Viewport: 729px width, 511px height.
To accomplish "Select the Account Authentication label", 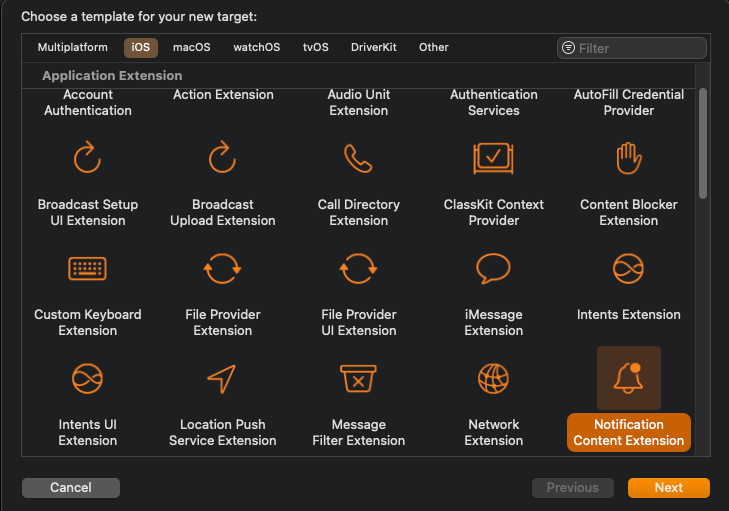I will pyautogui.click(x=88, y=102).
